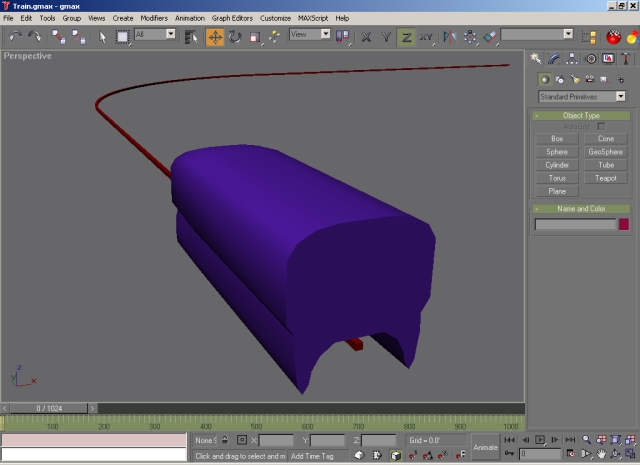This screenshot has height=465, width=640.
Task: Open the Hierarchy command panel tab
Action: coord(571,59)
